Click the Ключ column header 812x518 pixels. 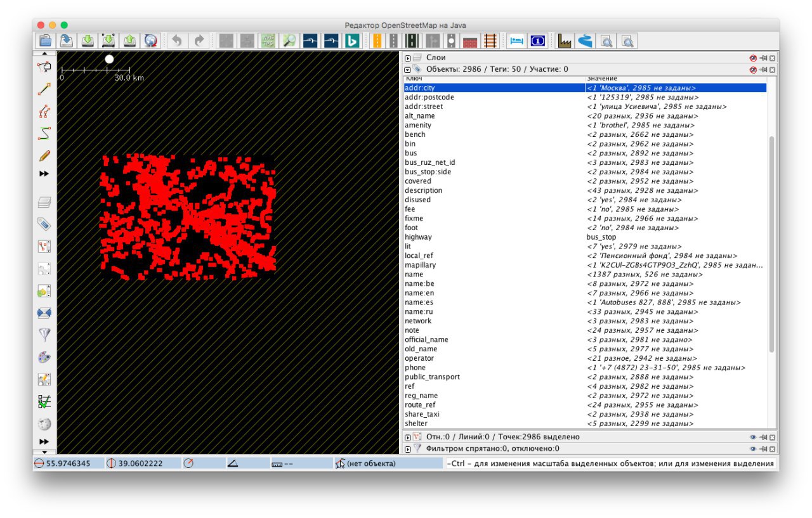click(494, 79)
